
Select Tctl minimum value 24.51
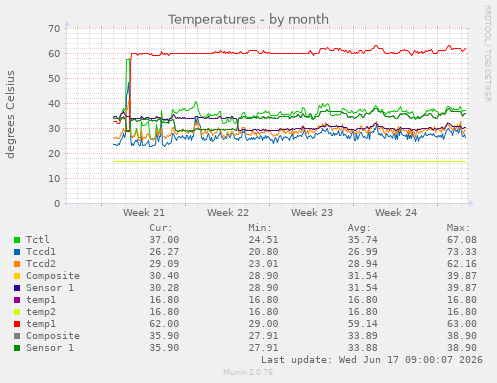pyautogui.click(x=263, y=240)
